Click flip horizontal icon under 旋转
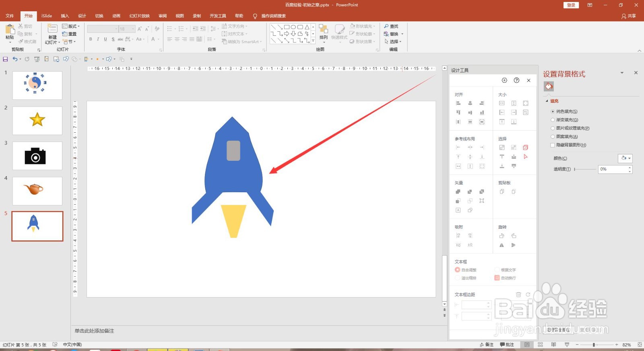Image resolution: width=644 pixels, height=351 pixels. [x=502, y=245]
